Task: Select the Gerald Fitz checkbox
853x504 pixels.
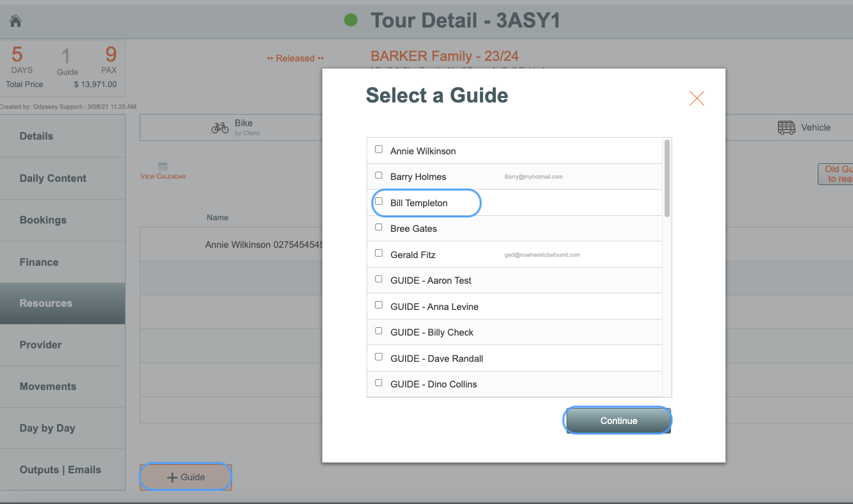Action: [379, 253]
